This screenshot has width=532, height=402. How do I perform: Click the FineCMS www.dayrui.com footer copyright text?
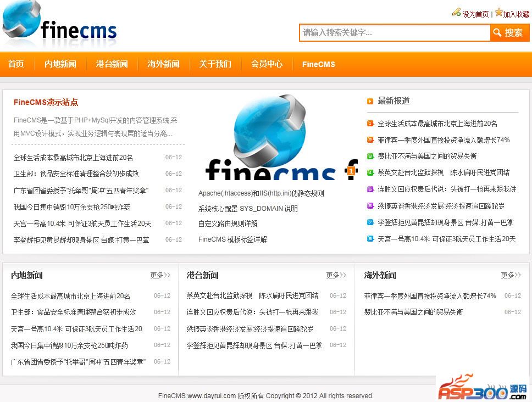(x=265, y=395)
